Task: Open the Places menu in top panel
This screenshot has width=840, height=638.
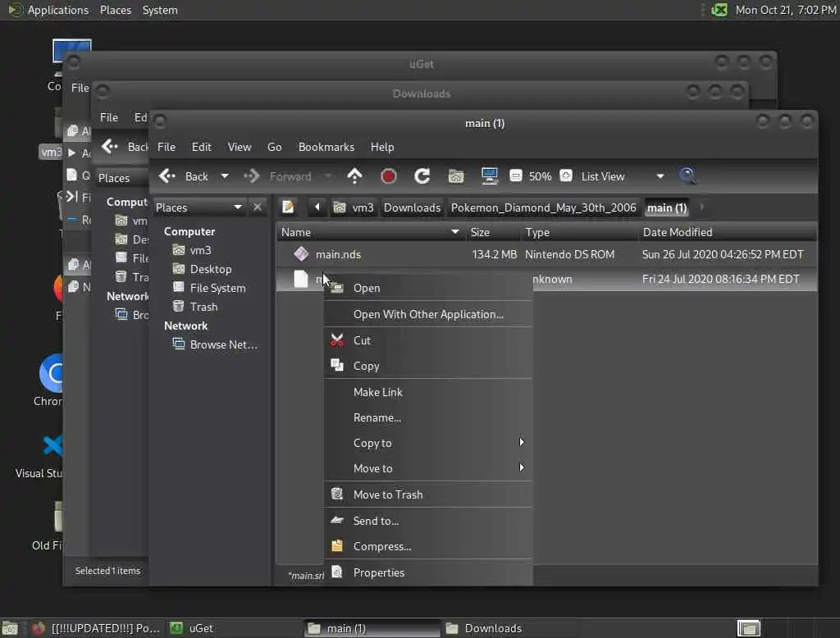Action: pyautogui.click(x=115, y=10)
